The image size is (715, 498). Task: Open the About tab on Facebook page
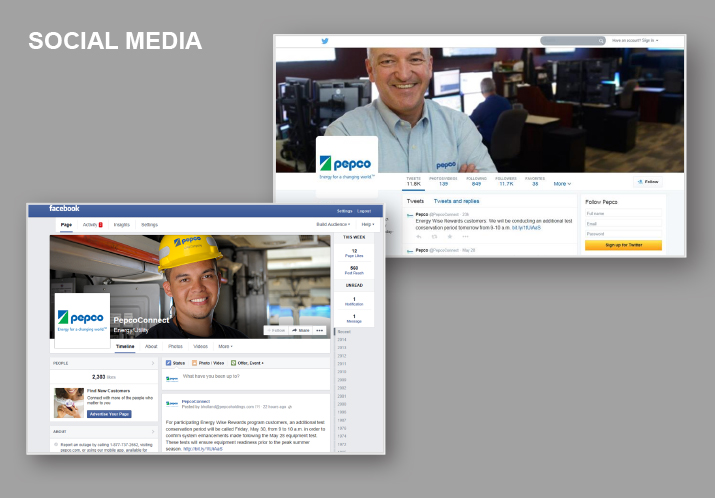pos(151,347)
